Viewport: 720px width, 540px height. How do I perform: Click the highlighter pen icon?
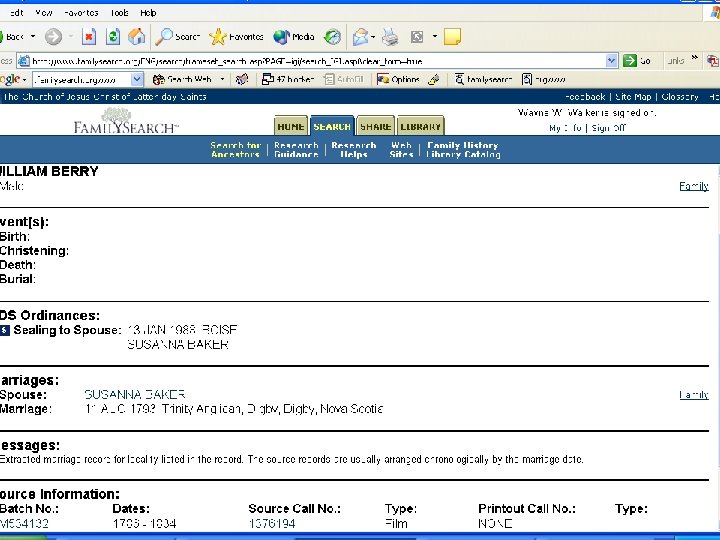click(433, 79)
